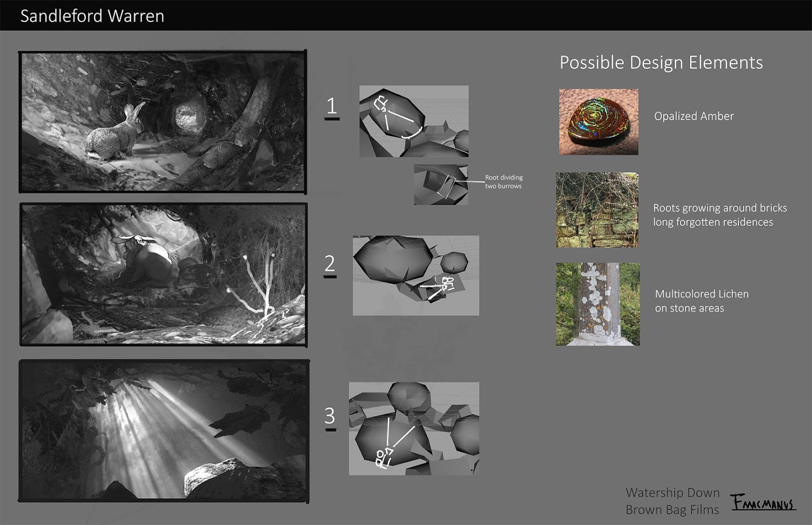Select the glowing roots burrow sketch
Viewport: 812px width, 525px height.
point(163,274)
